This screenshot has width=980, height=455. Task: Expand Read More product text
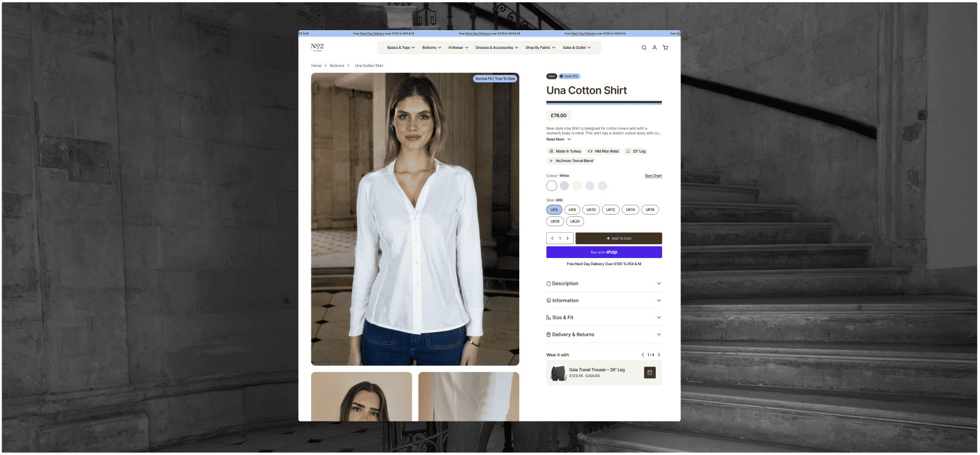558,139
